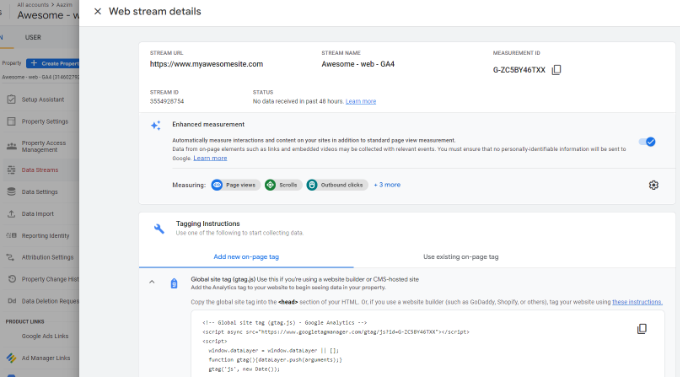Switch to Use existing on-page tag tab
The height and width of the screenshot is (377, 680).
461,257
